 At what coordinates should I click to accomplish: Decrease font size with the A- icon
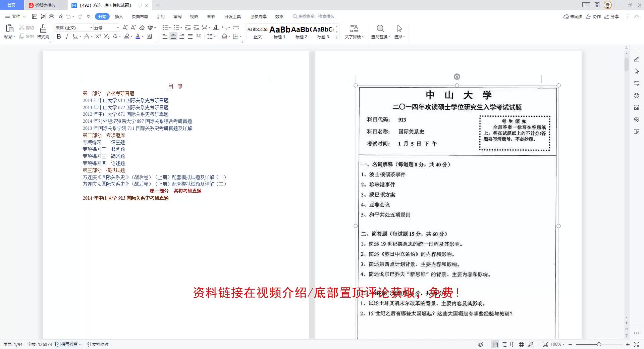click(133, 28)
